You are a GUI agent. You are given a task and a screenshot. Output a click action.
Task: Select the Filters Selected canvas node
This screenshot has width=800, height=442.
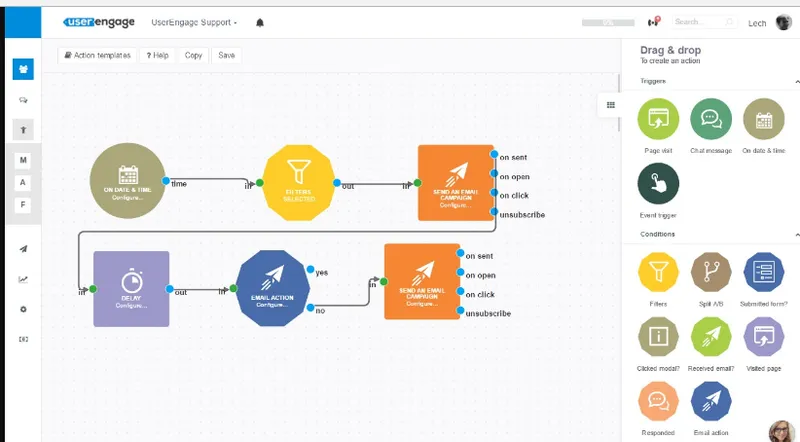point(298,183)
